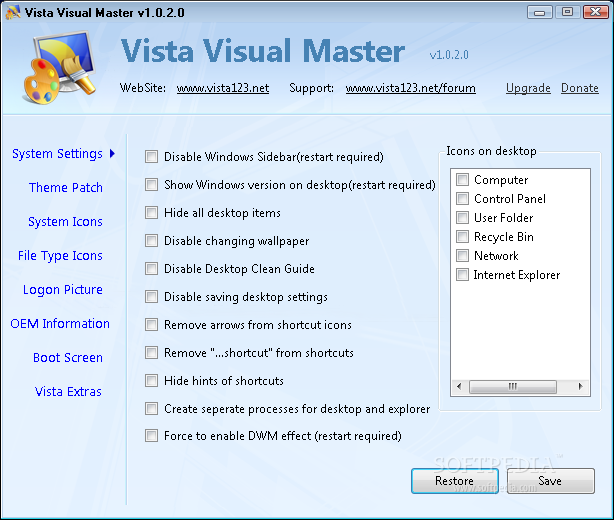
Task: Switch to Boot Screen section
Action: pyautogui.click(x=68, y=358)
